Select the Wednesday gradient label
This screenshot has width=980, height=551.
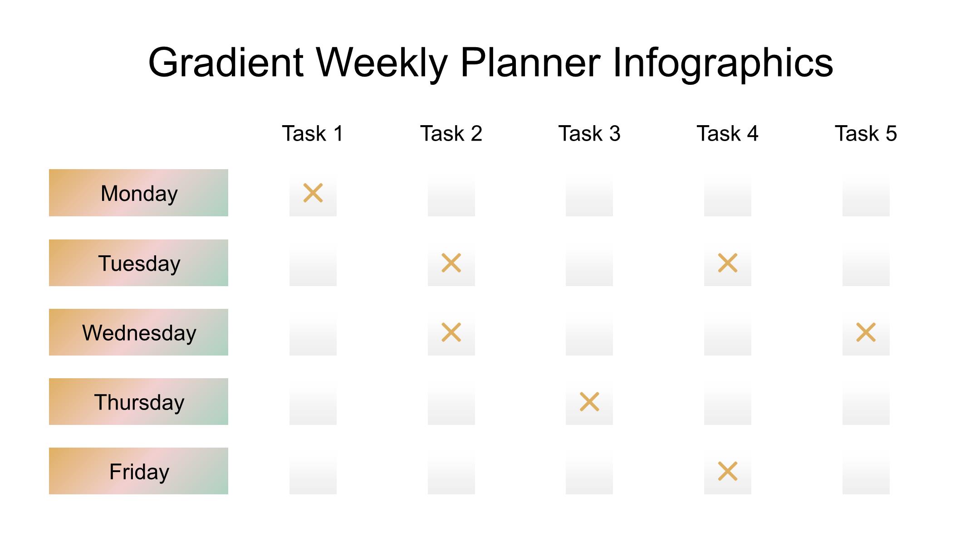tap(138, 332)
